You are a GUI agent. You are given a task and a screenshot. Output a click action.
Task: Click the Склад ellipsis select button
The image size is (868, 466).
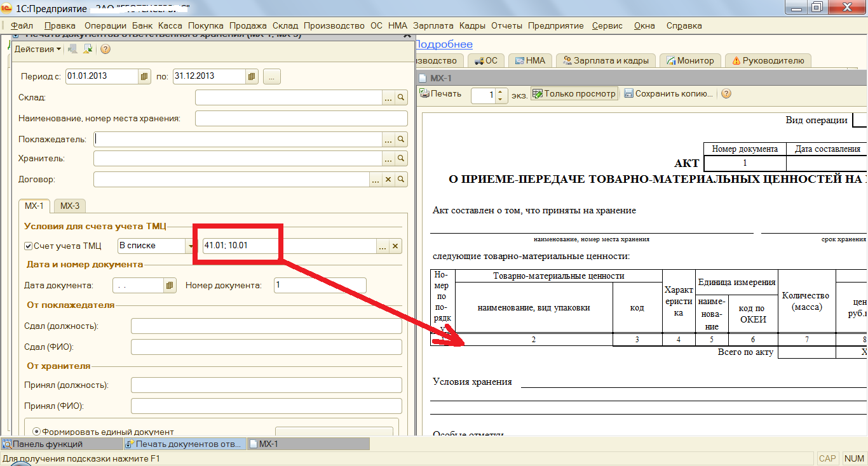(x=388, y=98)
